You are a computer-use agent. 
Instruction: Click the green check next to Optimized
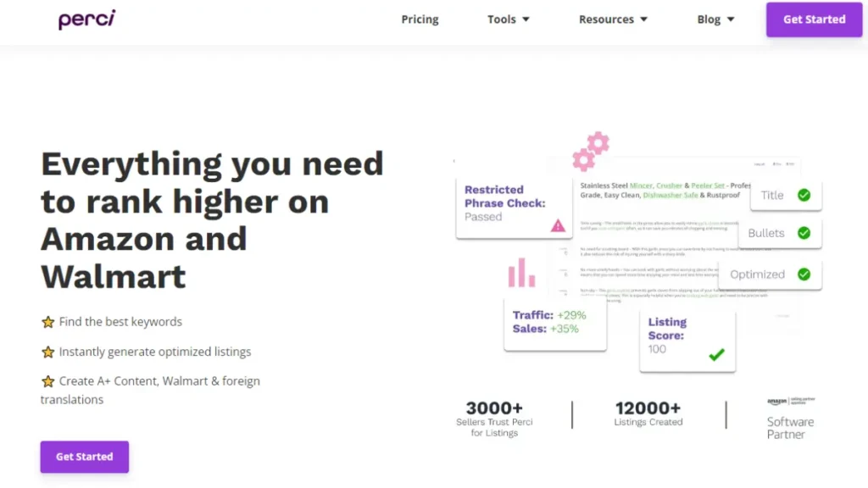[804, 274]
